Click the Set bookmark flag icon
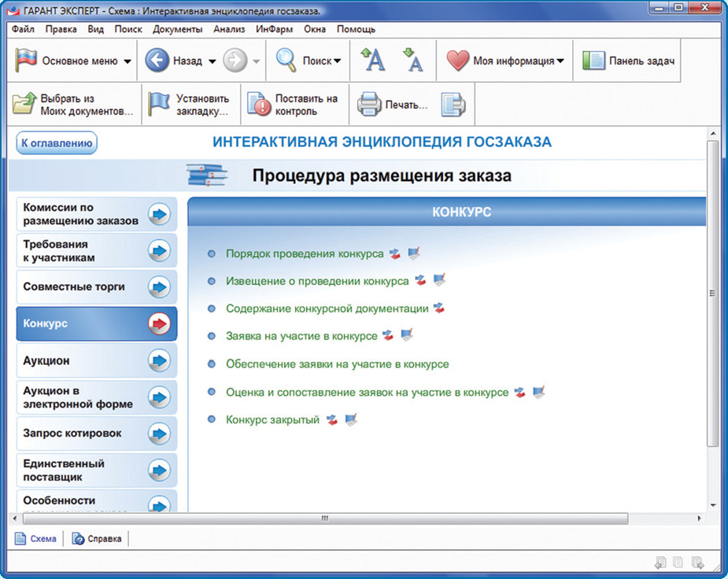The image size is (728, 579). point(160,104)
